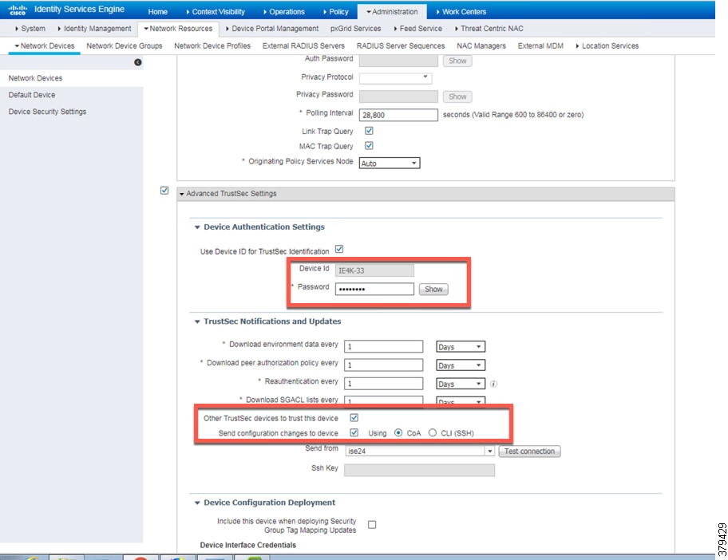This screenshot has height=560, width=728.
Task: Switch to the NAC Managers tab
Action: point(481,46)
